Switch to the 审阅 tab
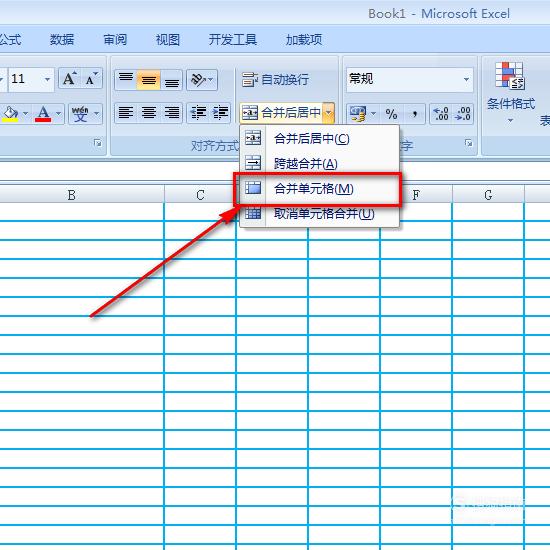 pyautogui.click(x=115, y=40)
